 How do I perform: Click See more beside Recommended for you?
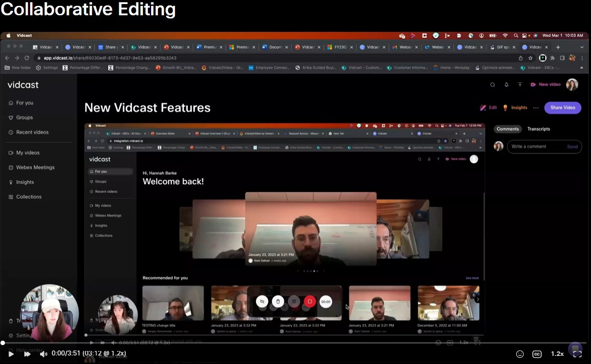coord(472,278)
